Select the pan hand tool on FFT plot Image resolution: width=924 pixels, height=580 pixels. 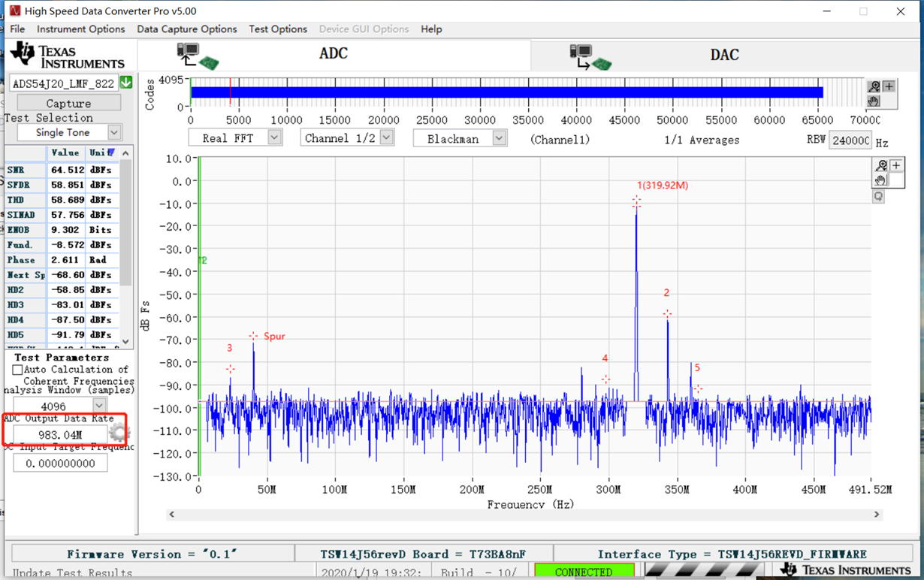click(881, 180)
